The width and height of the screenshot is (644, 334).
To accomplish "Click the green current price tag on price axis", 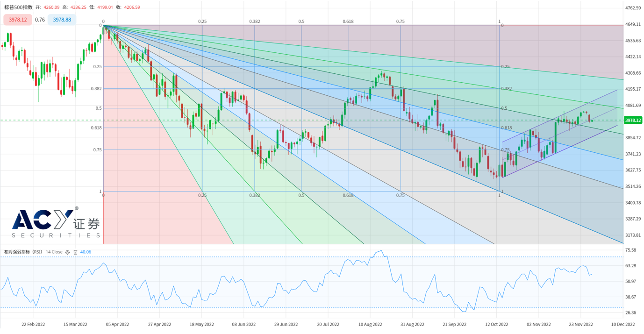I will (x=633, y=120).
